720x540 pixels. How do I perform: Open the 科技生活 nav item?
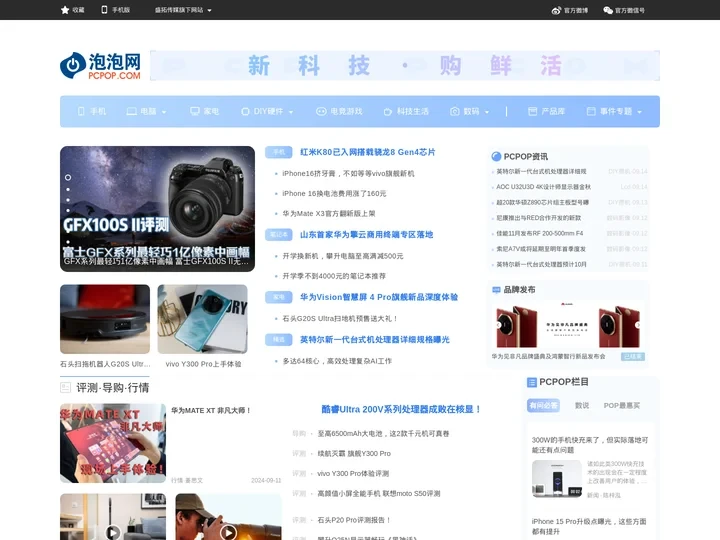(412, 111)
